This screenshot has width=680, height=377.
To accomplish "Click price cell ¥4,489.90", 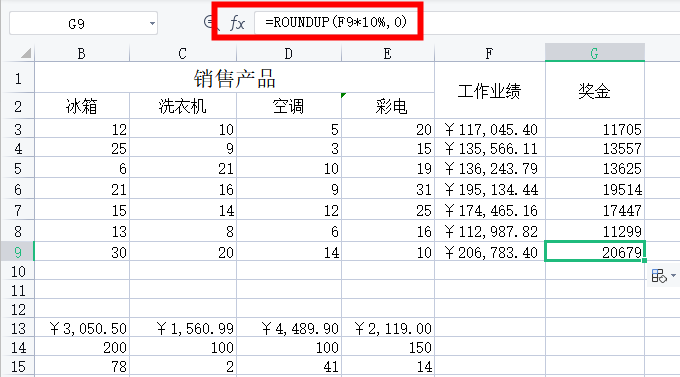I will pos(289,328).
